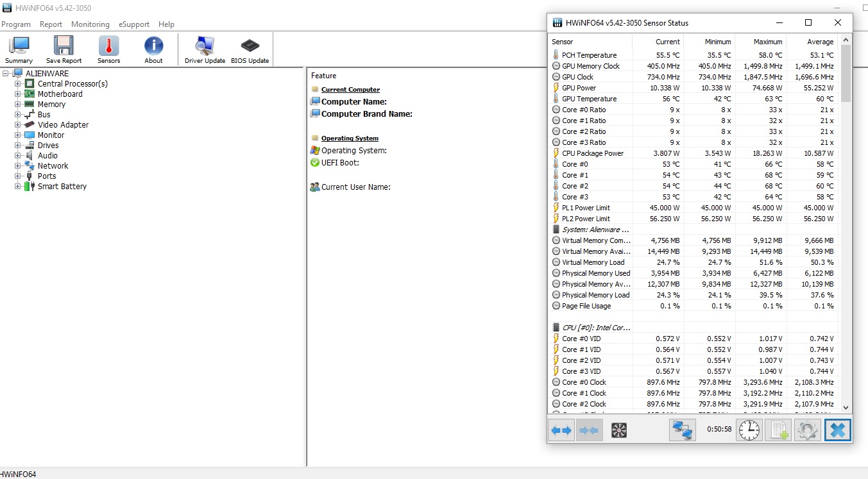Open the eSupport menu
The width and height of the screenshot is (868, 479).
(134, 24)
